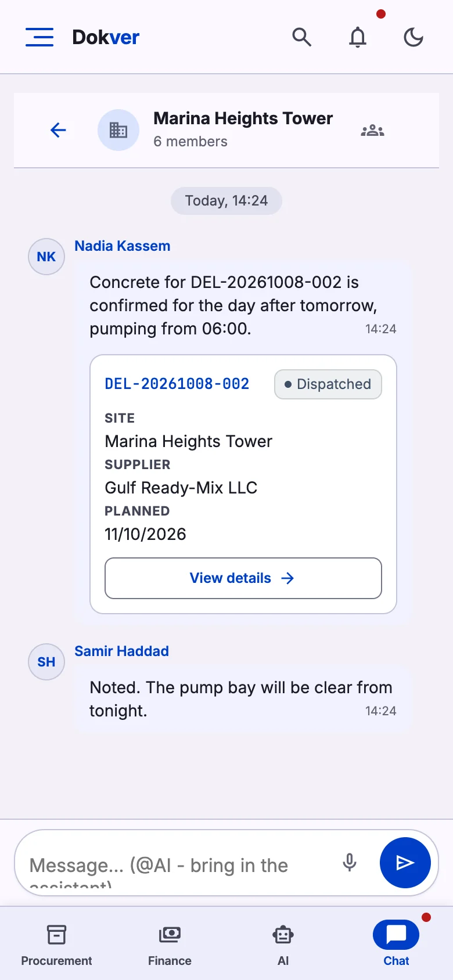Screen dimensions: 453x980
Task: Focus the Message input field
Action: click(180, 864)
